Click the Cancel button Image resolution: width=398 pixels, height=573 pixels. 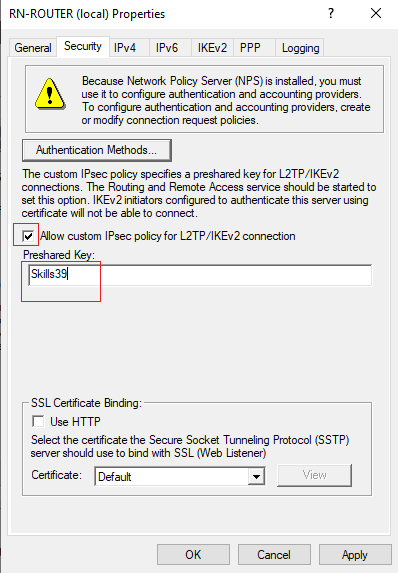coord(274,554)
